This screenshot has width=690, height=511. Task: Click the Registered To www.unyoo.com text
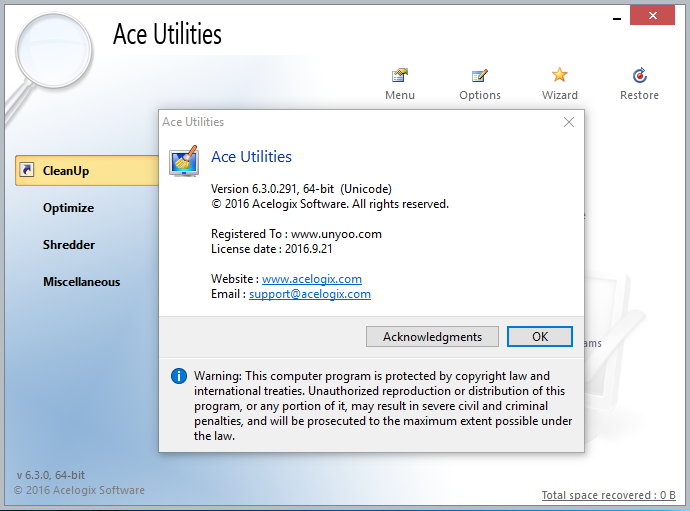click(296, 234)
